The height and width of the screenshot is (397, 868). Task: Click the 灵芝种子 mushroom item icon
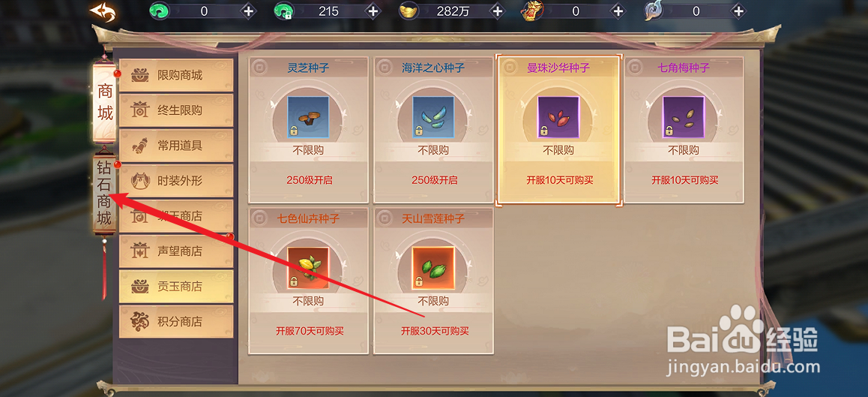tap(308, 117)
